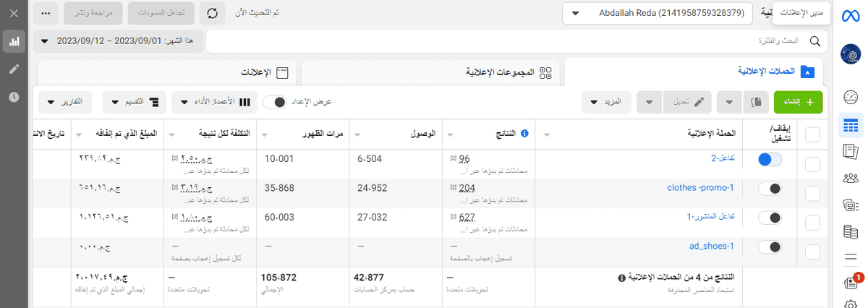Click the البحث والفلترة search and filter field
This screenshot has width=868, height=308.
516,41
